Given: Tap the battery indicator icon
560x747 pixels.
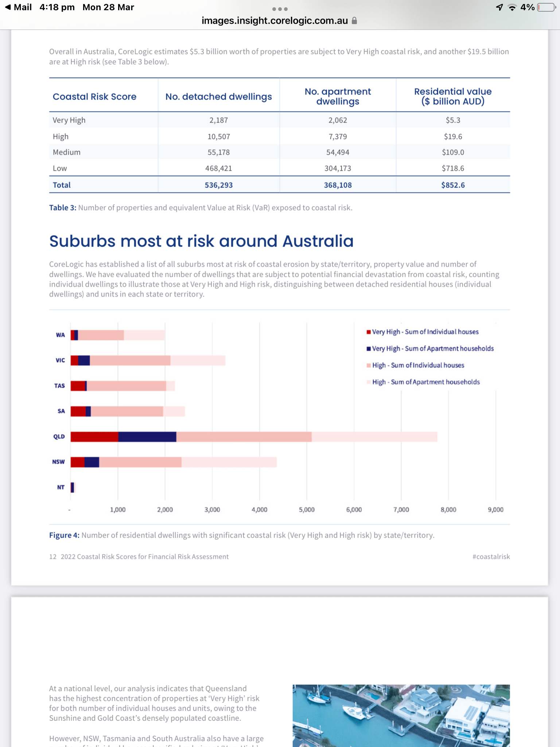Looking at the screenshot, I should [x=546, y=7].
